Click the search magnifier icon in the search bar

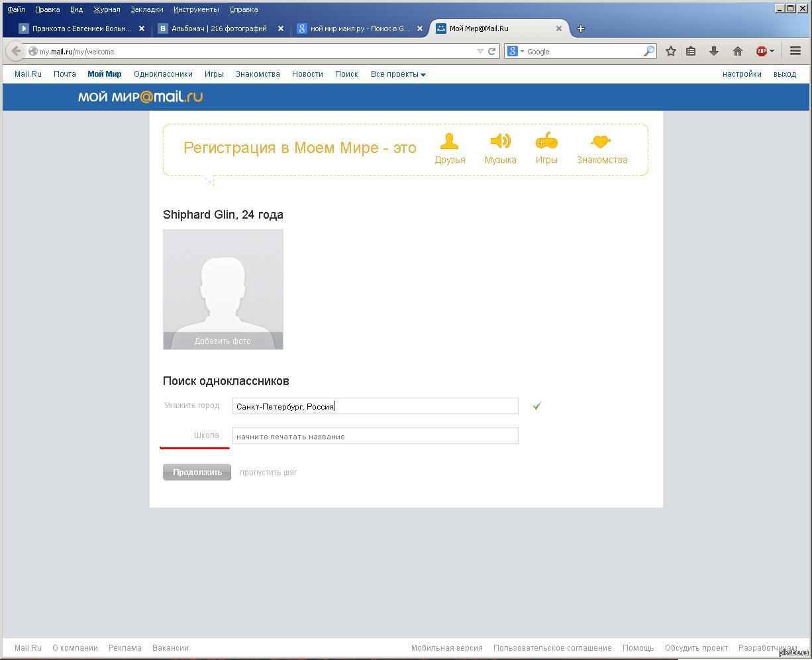[x=649, y=51]
